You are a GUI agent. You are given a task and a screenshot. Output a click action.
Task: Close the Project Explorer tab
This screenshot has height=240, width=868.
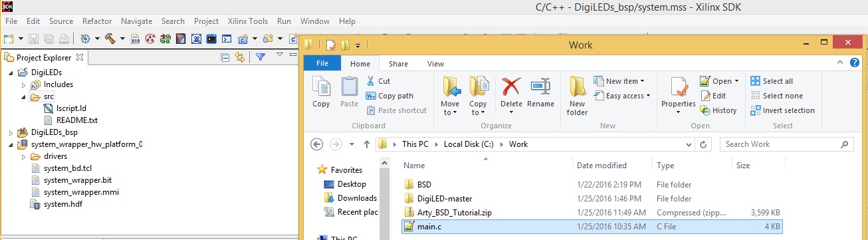[80, 57]
